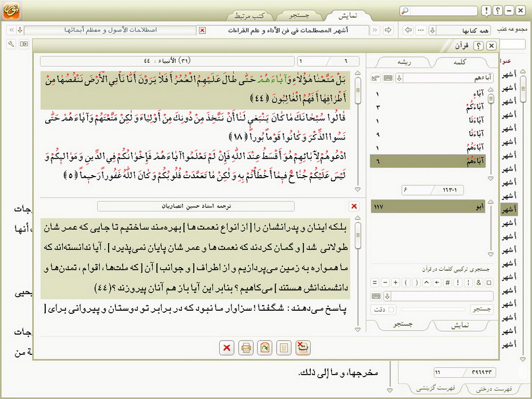Insert the equals operator
Screen dimensions: 532x399
coord(375,282)
